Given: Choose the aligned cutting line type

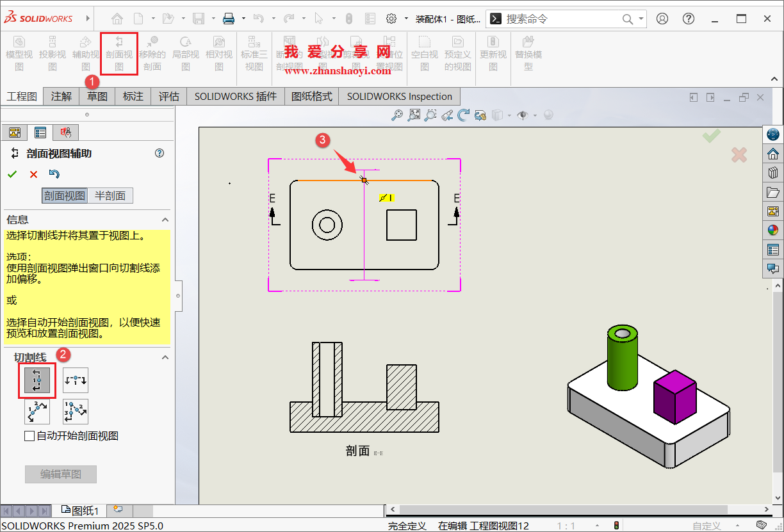Looking at the screenshot, I should pyautogui.click(x=76, y=412).
